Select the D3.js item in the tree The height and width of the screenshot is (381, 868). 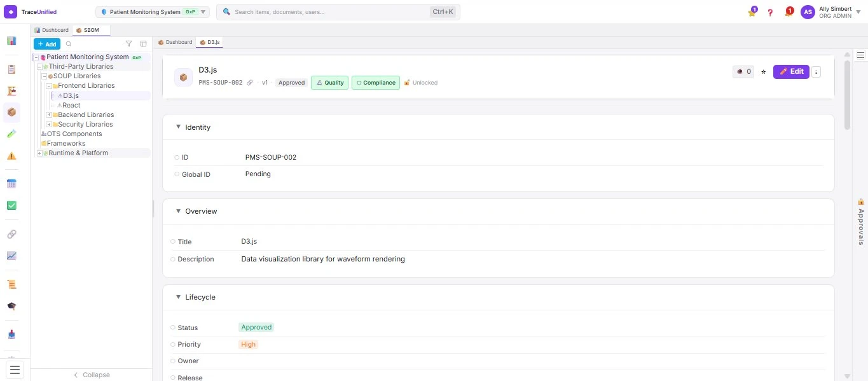71,96
